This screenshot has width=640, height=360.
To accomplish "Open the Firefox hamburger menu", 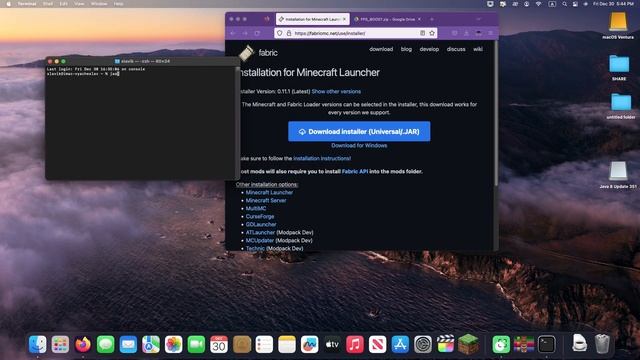I will coord(491,33).
